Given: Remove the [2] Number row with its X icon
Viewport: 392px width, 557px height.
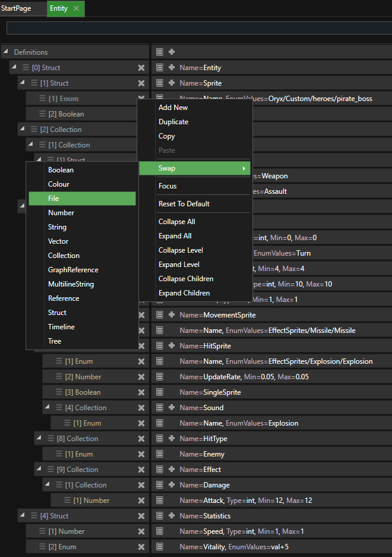Looking at the screenshot, I should [x=141, y=377].
